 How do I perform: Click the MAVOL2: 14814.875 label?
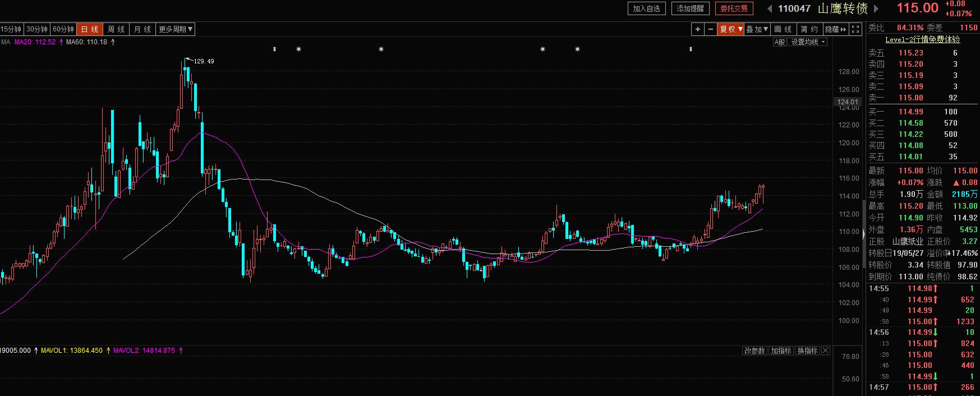144,351
